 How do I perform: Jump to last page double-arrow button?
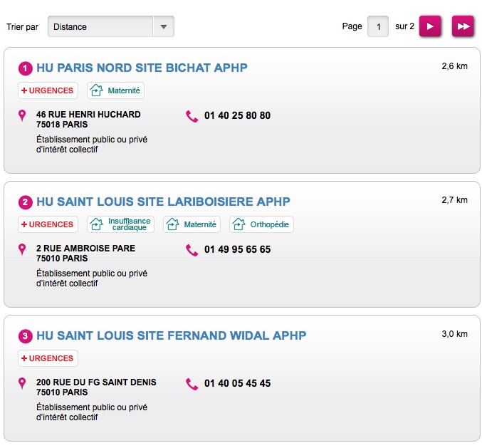[463, 26]
